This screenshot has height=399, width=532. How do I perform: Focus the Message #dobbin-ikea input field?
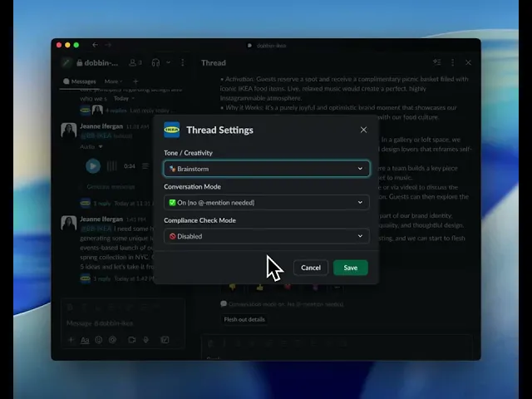(x=123, y=323)
